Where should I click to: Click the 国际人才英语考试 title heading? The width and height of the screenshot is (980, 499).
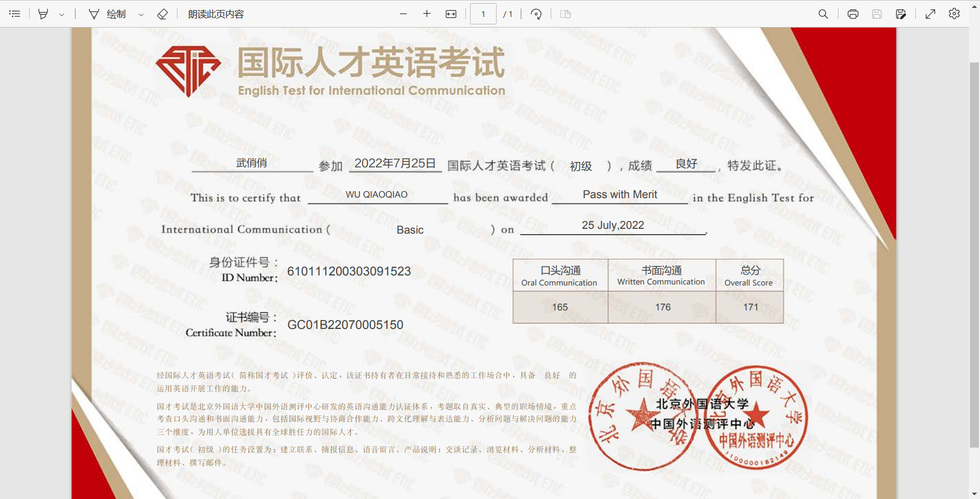pyautogui.click(x=371, y=63)
